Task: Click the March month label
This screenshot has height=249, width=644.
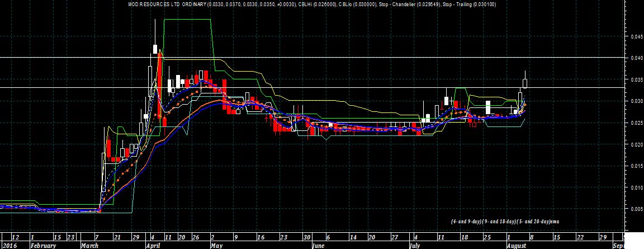Action: (x=91, y=245)
